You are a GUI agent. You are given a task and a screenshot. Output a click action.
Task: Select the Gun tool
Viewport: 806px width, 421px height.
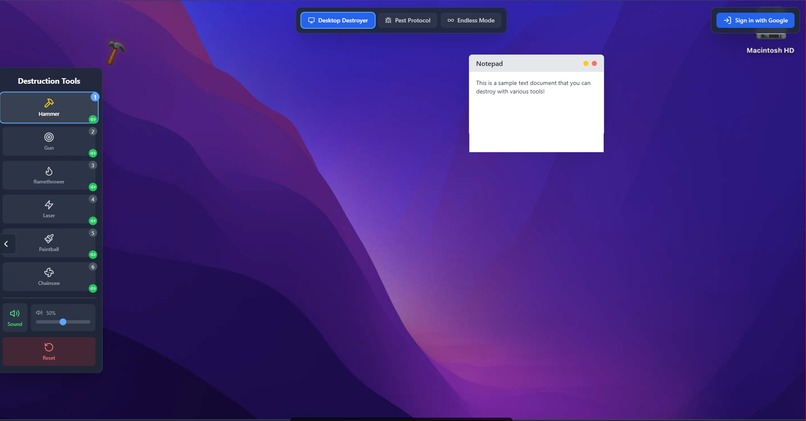point(49,141)
